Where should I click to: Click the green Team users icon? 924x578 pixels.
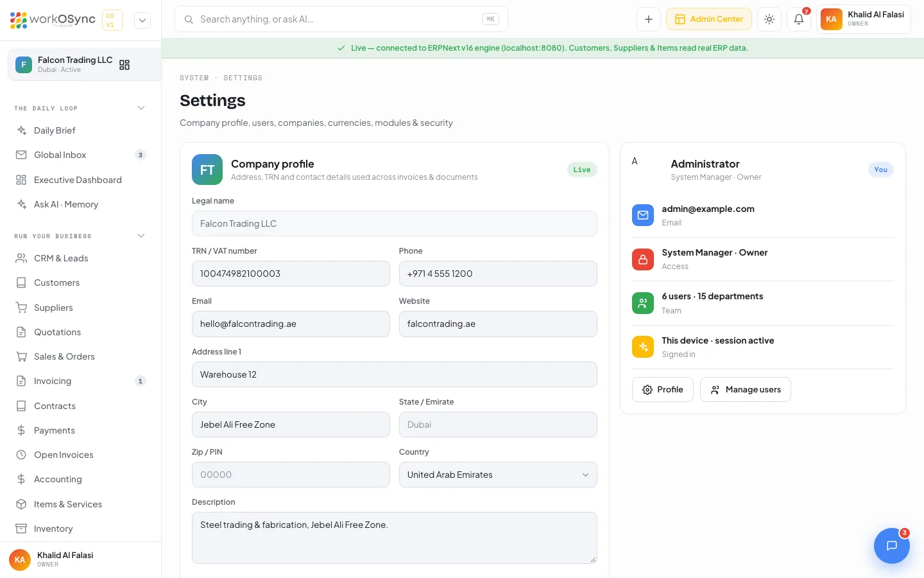(x=643, y=303)
